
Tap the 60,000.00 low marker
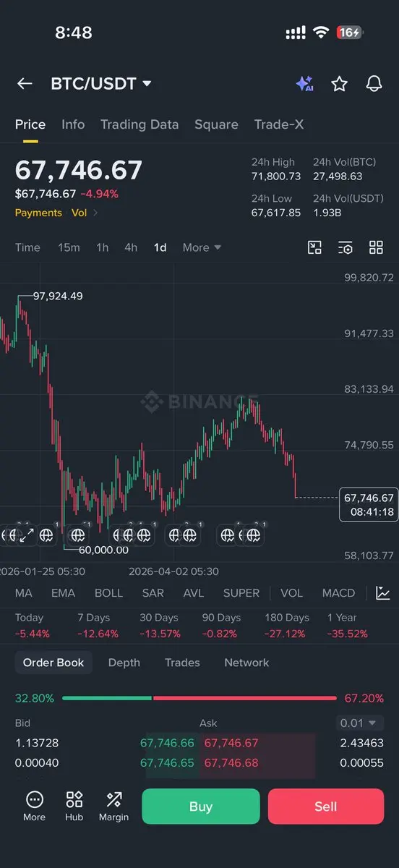[x=103, y=550]
